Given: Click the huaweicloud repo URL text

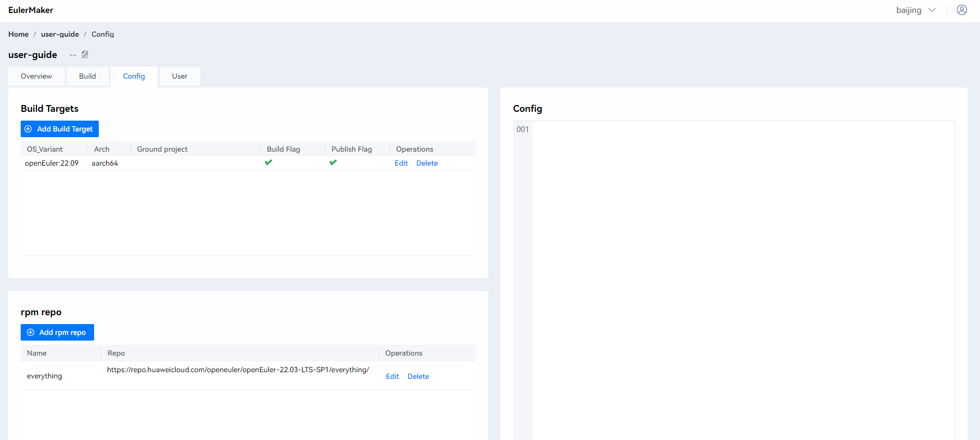Looking at the screenshot, I should (x=238, y=370).
